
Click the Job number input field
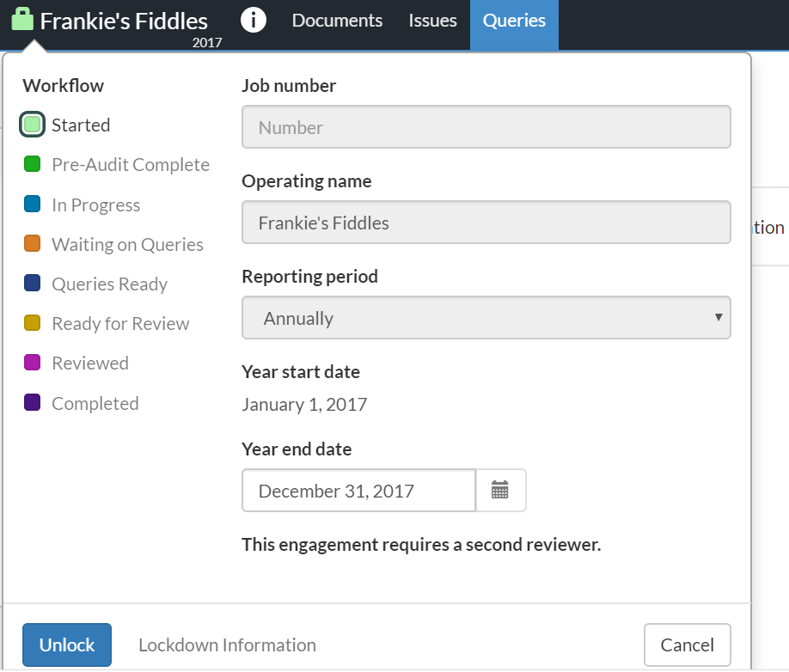pos(486,127)
